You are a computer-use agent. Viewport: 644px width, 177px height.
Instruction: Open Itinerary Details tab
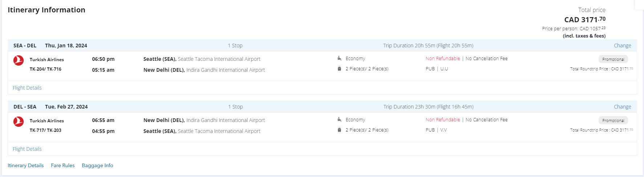[x=26, y=165]
